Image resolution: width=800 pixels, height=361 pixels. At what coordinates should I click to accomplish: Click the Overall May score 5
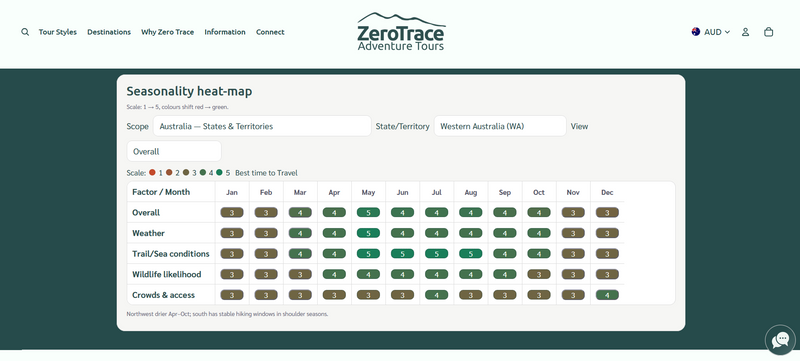pyautogui.click(x=368, y=213)
